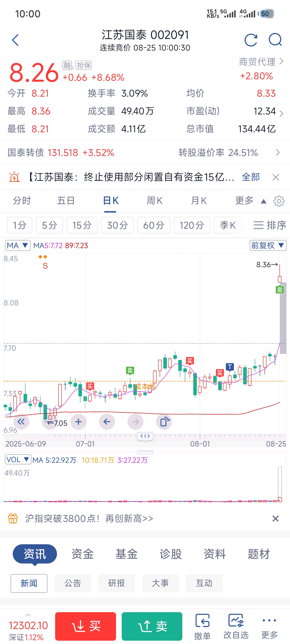This screenshot has height=644, width=290.
Task: Zoom in chart with plus button
Action: coord(78,422)
